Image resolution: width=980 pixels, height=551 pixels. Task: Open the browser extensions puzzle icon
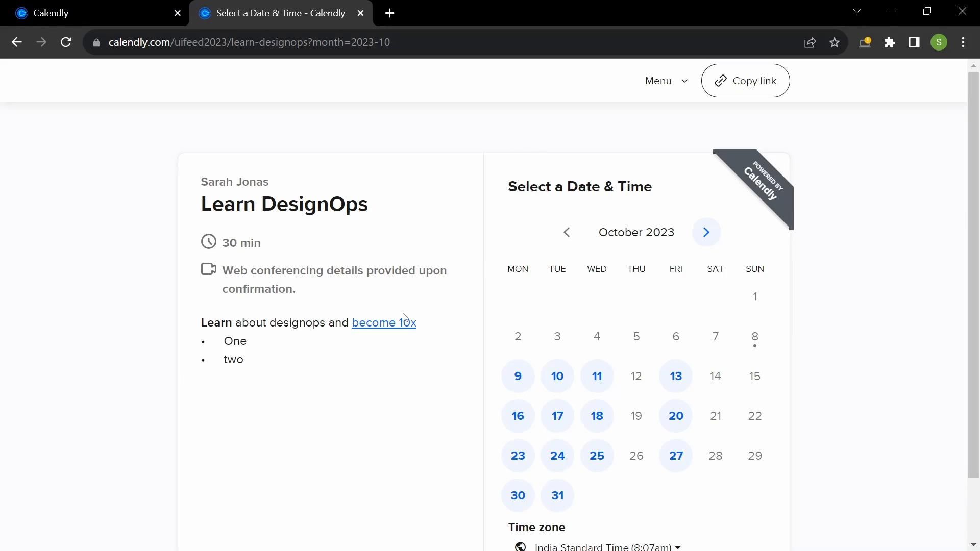click(890, 42)
